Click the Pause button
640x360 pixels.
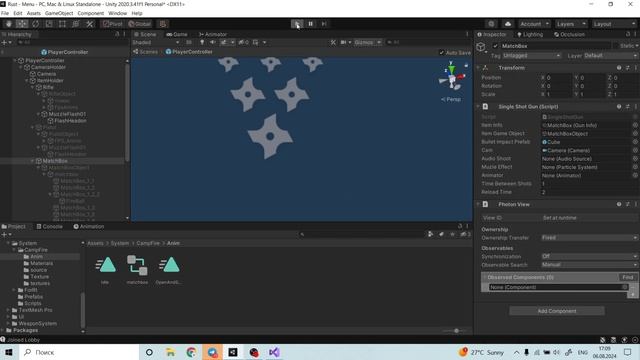[x=311, y=24]
